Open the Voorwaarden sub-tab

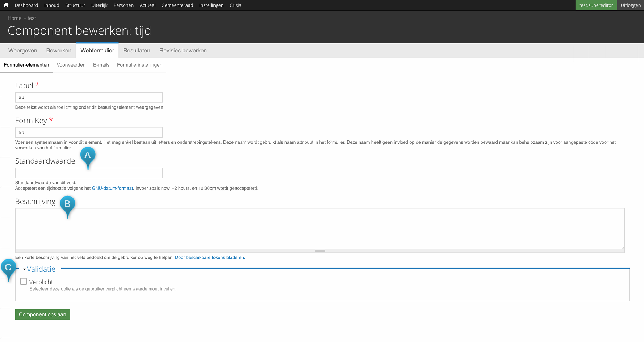click(x=71, y=65)
